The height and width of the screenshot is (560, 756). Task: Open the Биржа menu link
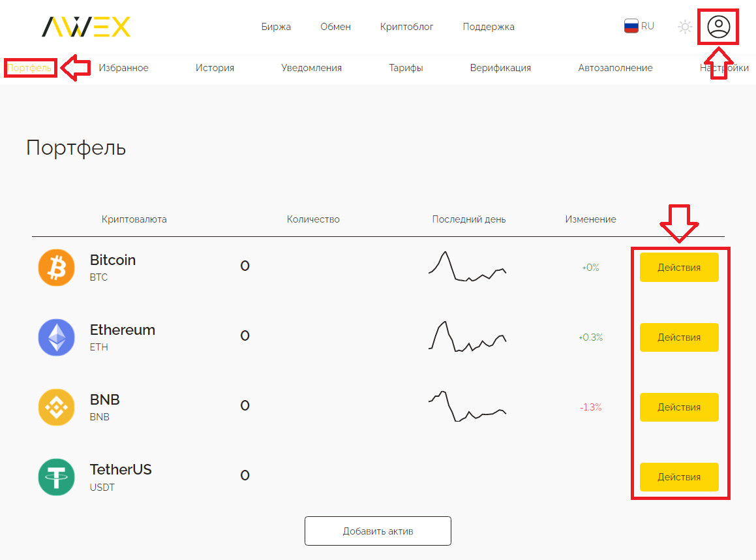(276, 27)
